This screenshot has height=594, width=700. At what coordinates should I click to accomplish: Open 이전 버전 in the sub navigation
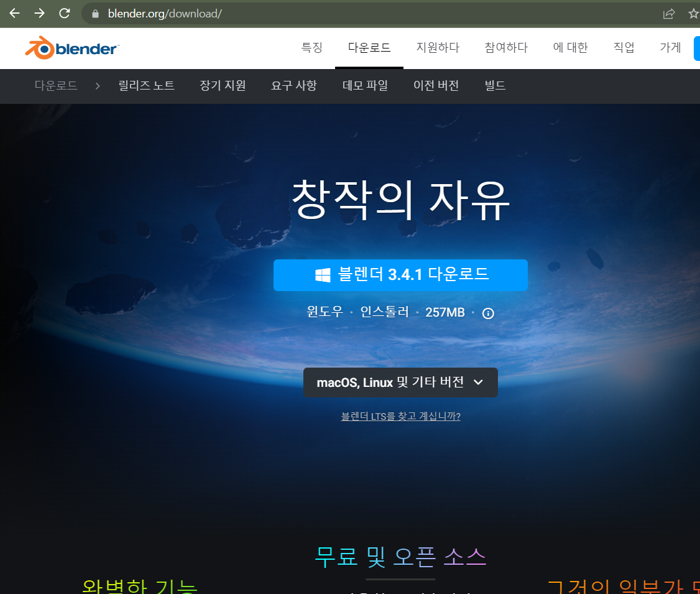436,85
